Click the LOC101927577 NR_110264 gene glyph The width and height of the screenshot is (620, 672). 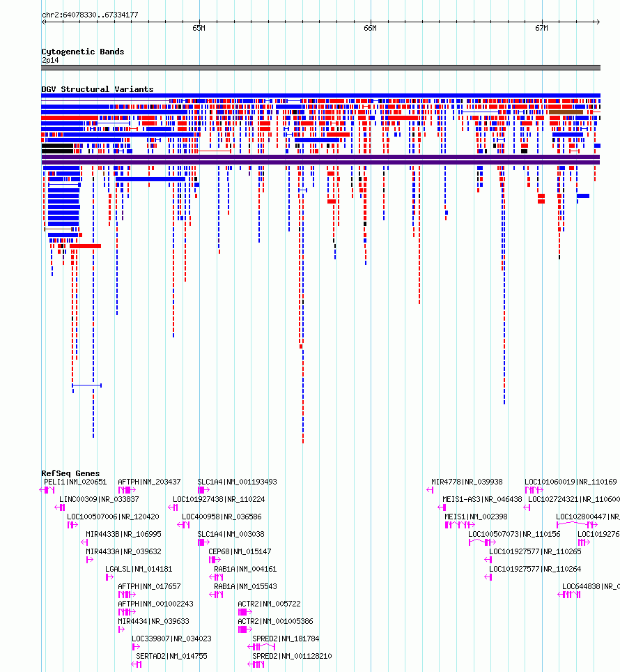(x=488, y=577)
